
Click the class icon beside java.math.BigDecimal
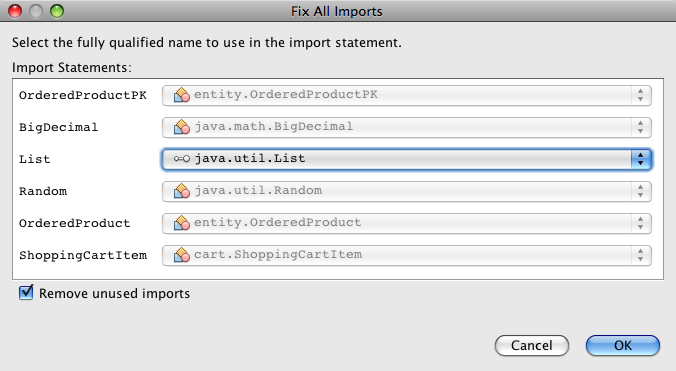[182, 127]
